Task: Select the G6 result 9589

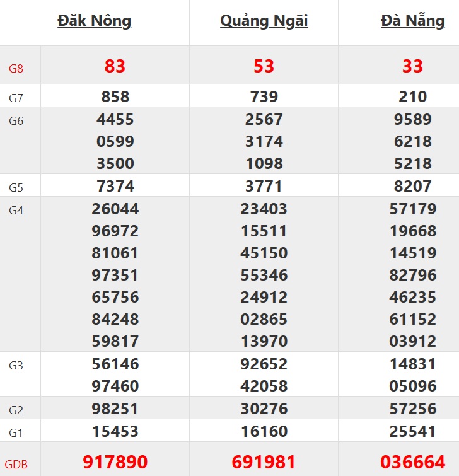Action: (x=412, y=120)
